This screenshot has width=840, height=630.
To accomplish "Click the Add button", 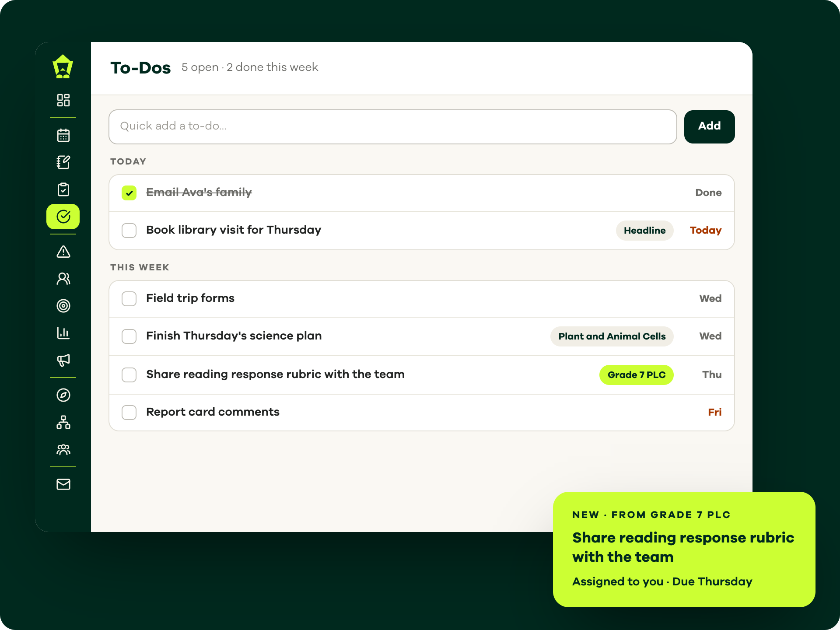I will (x=709, y=126).
